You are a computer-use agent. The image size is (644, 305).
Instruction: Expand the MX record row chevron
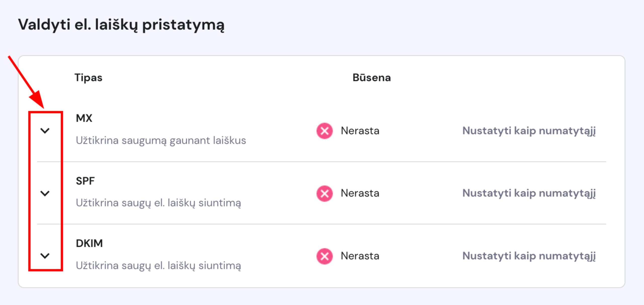click(45, 130)
